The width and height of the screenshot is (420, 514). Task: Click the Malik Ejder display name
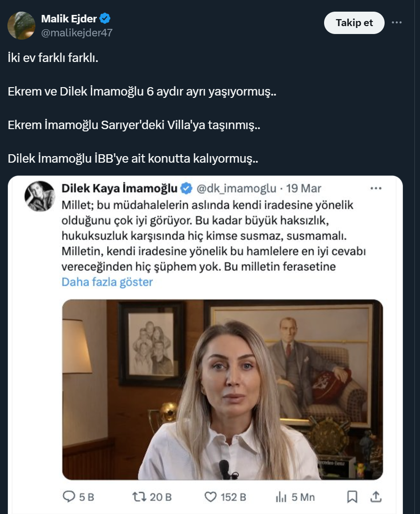[69, 19]
